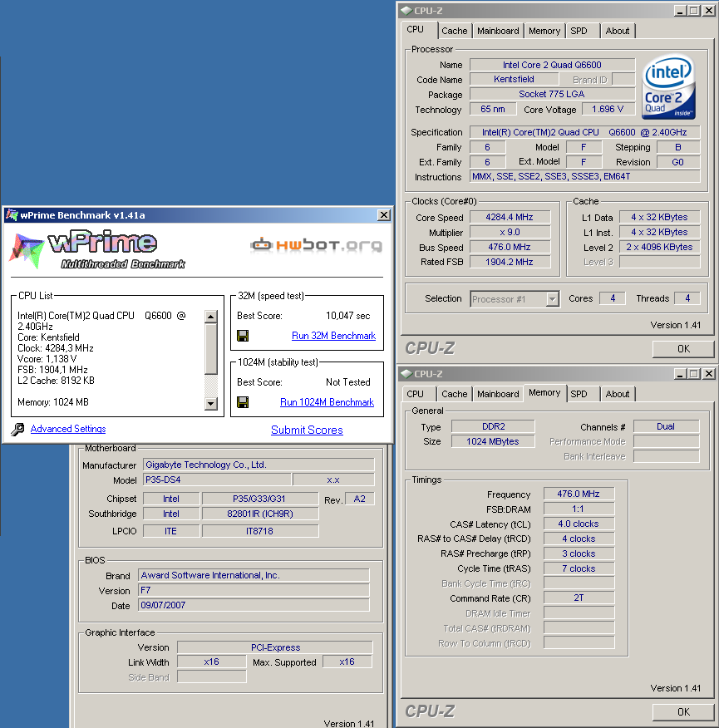The height and width of the screenshot is (728, 719).
Task: Click the Stepping value B
Action: click(x=677, y=147)
